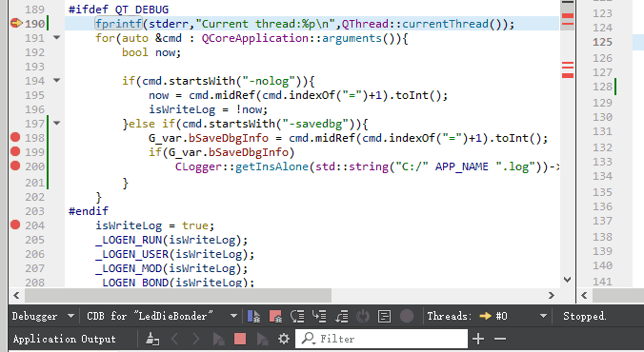Click line number 128 in right pane
Image resolution: width=644 pixels, height=352 pixels.
(x=602, y=87)
